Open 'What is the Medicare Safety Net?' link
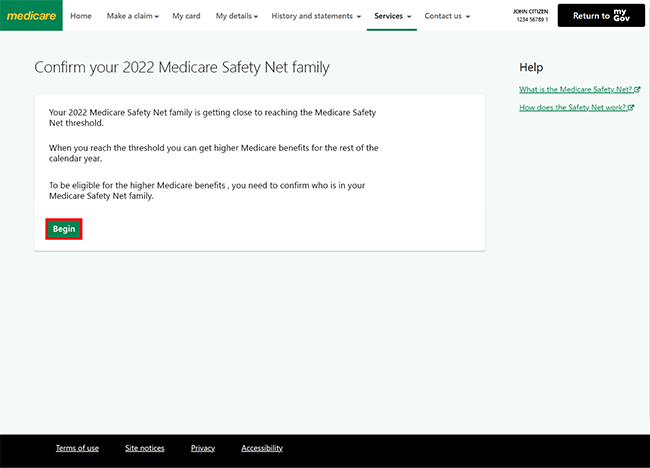 pyautogui.click(x=575, y=89)
